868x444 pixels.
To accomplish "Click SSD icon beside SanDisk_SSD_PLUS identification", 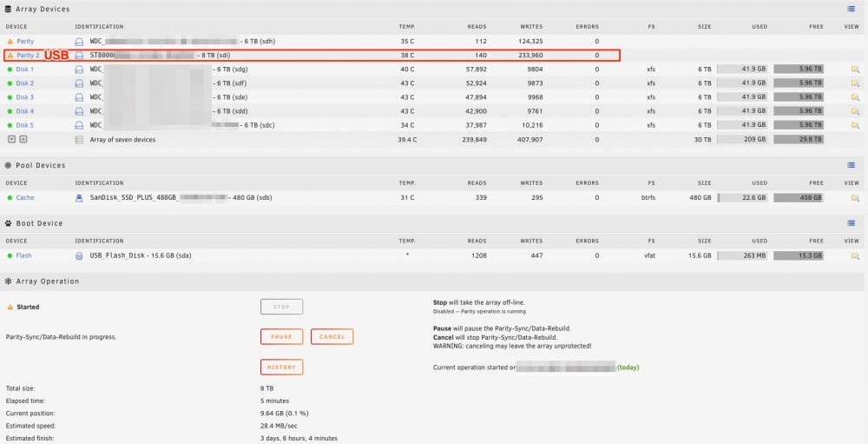I will (79, 198).
